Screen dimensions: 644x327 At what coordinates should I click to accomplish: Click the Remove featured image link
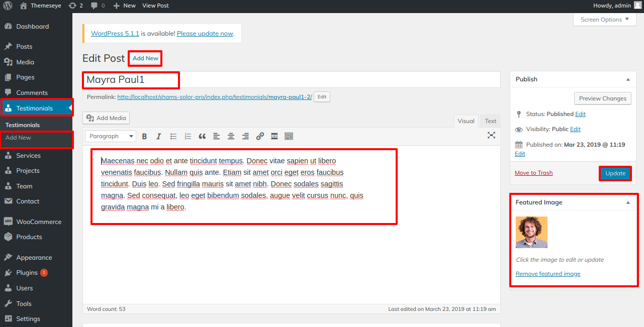point(548,274)
